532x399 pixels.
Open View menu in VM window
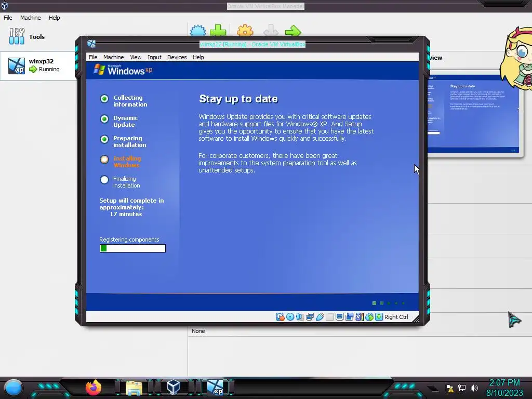coord(136,57)
